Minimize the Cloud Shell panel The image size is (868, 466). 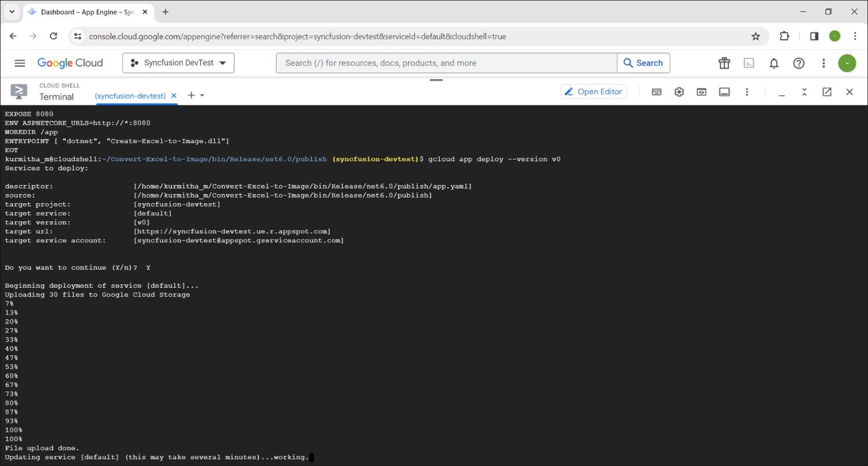(782, 93)
